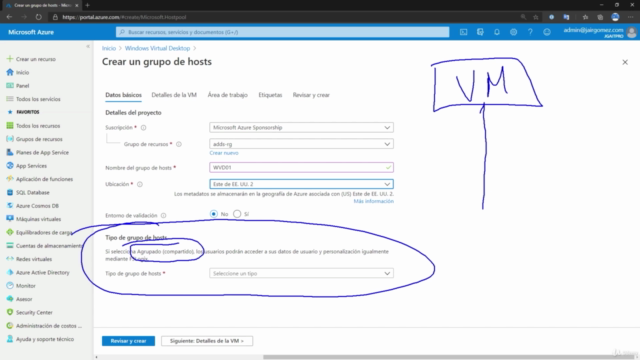640x360 pixels.
Task: Click Cuentas de almacenamiento icon
Action: click(x=10, y=246)
